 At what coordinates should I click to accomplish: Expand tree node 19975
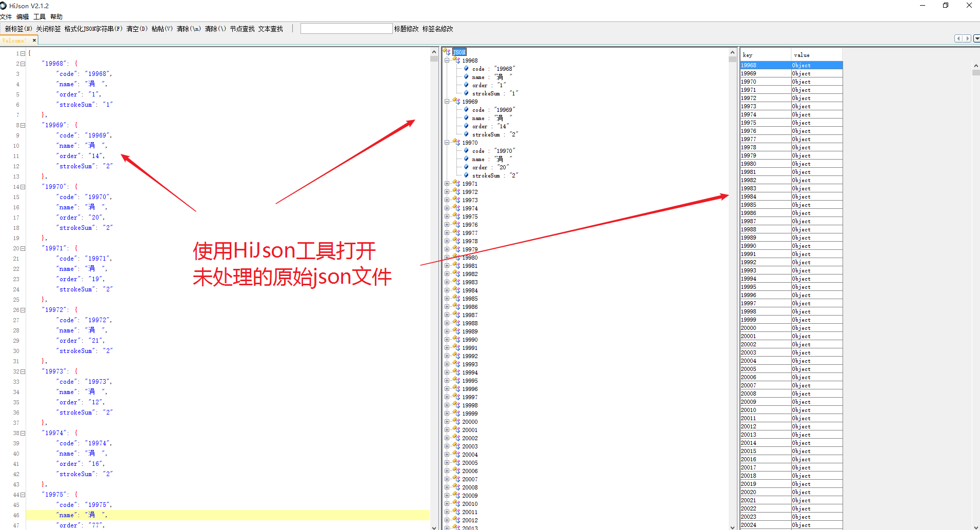point(447,217)
